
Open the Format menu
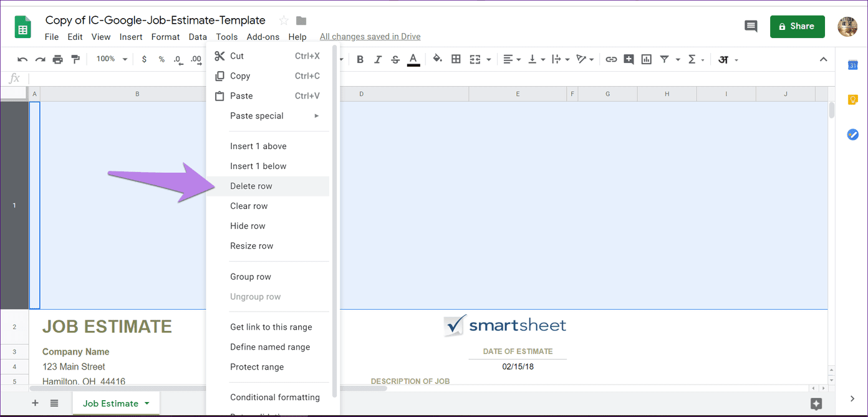click(x=165, y=37)
